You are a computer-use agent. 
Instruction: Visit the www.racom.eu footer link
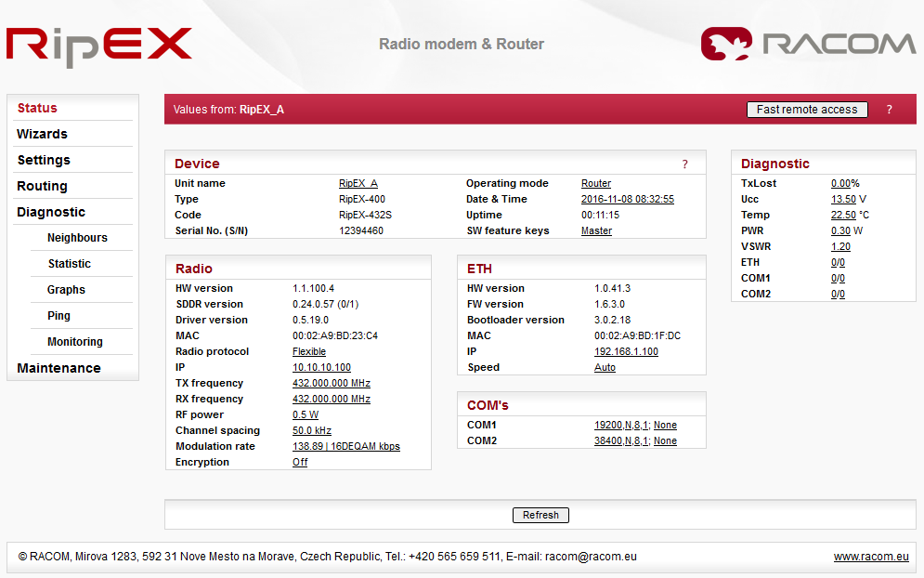click(871, 557)
